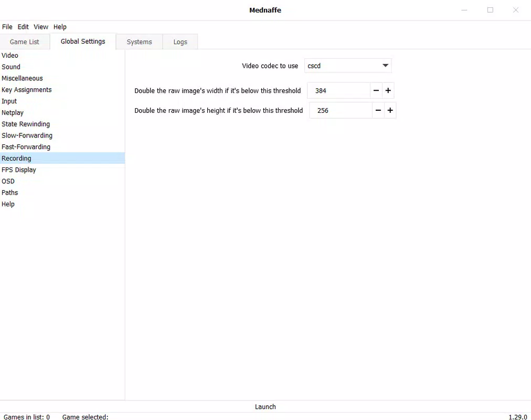Switch to the Game List tab
The image size is (531, 420).
tap(24, 41)
